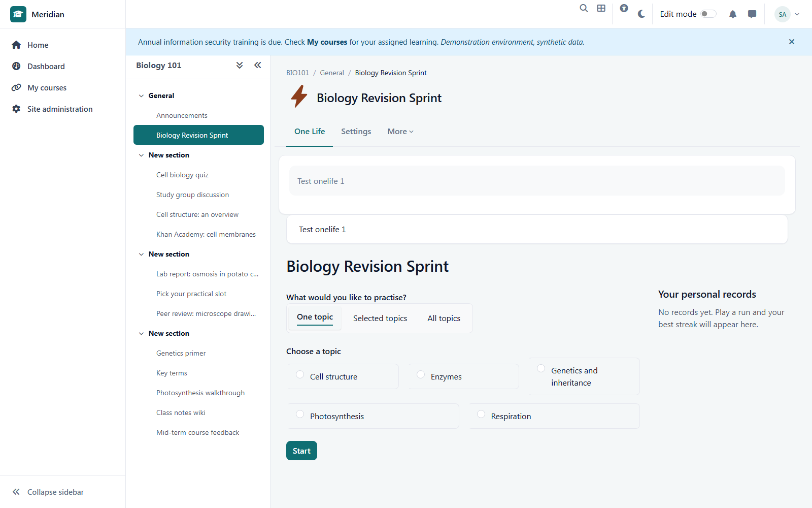Open the More dropdown menu
The image size is (812, 508).
tap(400, 132)
